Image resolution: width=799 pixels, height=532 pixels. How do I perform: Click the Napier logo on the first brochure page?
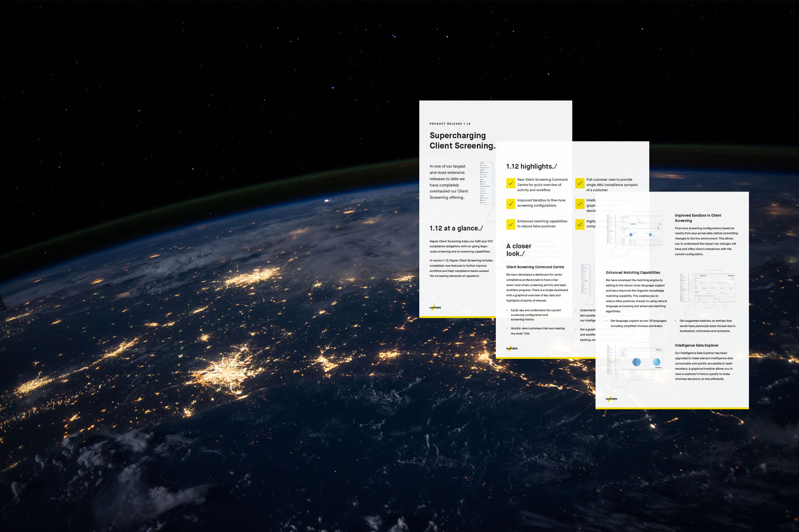pyautogui.click(x=435, y=307)
